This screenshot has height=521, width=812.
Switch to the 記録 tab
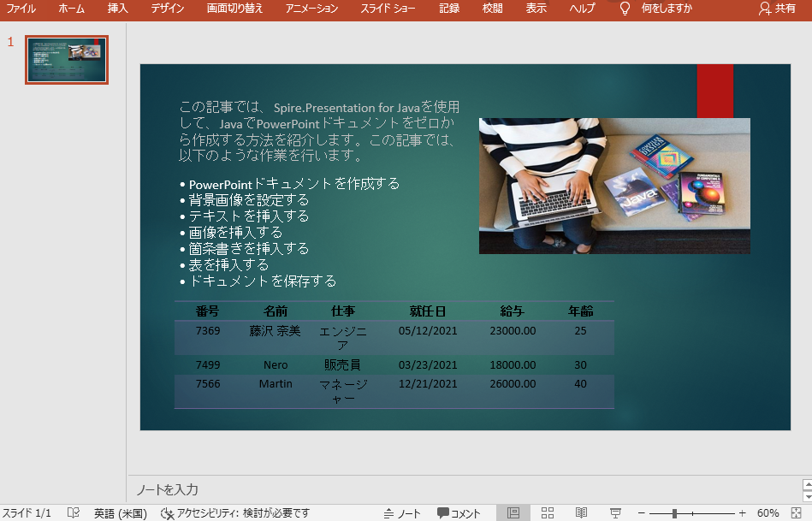pyautogui.click(x=449, y=9)
